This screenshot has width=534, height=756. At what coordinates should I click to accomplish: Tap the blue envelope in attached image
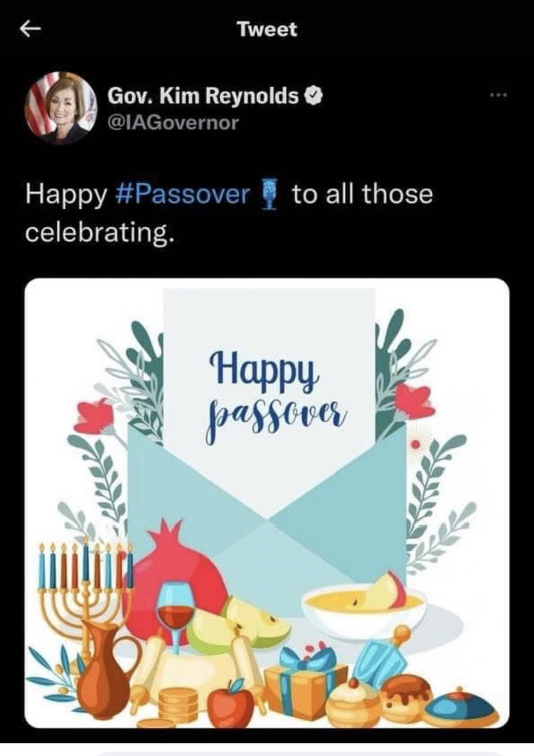point(267,504)
